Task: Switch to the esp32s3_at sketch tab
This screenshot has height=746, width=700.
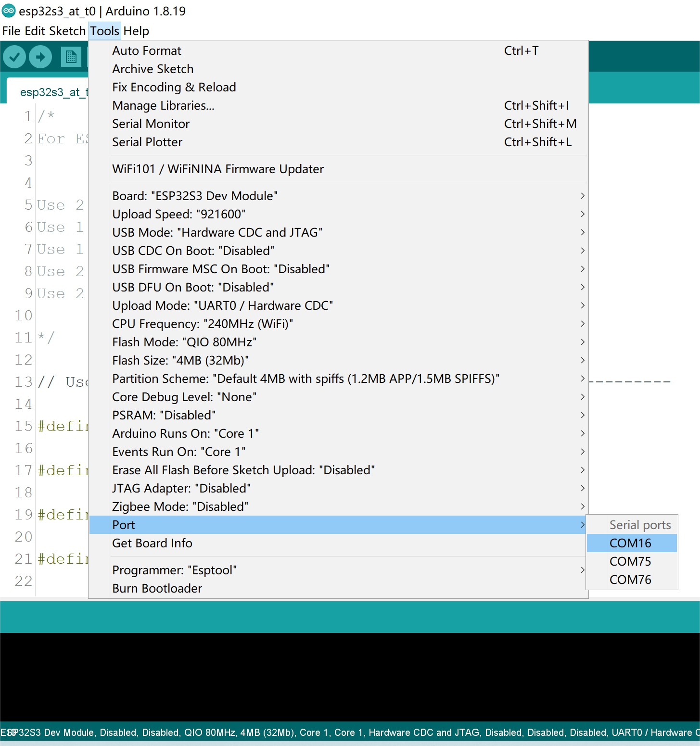Action: [x=48, y=92]
